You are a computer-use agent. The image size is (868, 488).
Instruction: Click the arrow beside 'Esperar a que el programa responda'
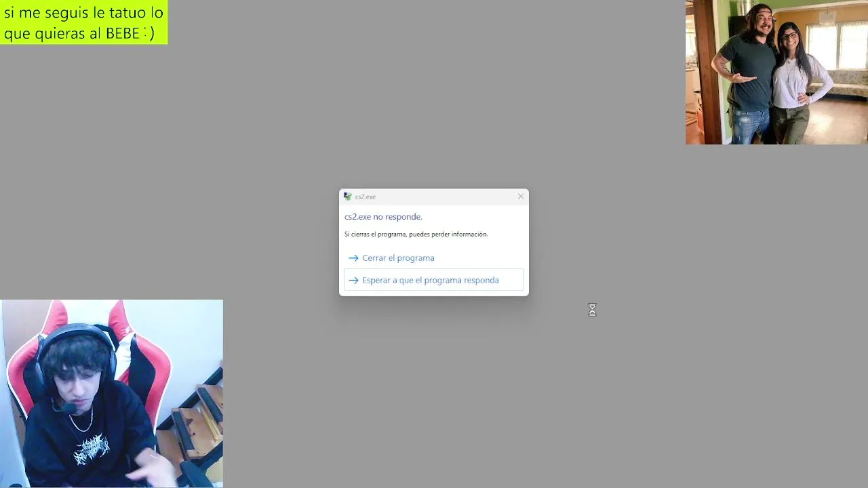[x=353, y=281]
